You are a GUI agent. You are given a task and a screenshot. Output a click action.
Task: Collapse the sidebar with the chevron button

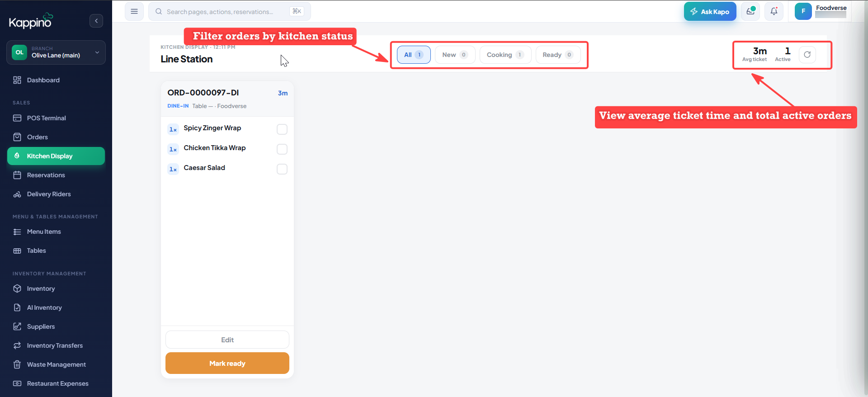pos(96,21)
